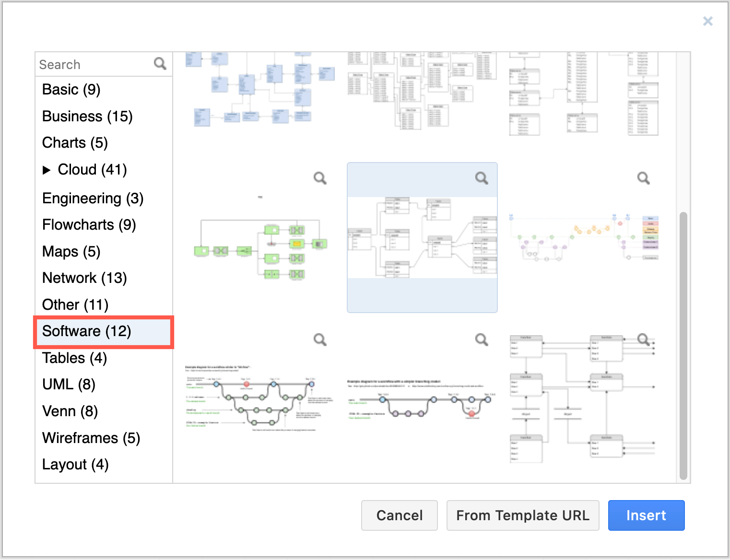Click the Cancel button
Viewport: 730px width, 560px height.
tap(399, 515)
